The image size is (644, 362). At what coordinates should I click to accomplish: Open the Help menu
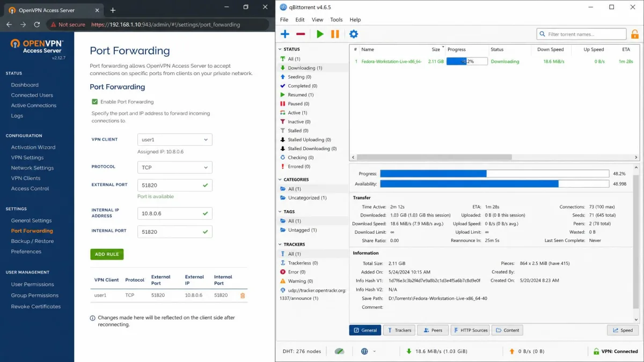355,20
